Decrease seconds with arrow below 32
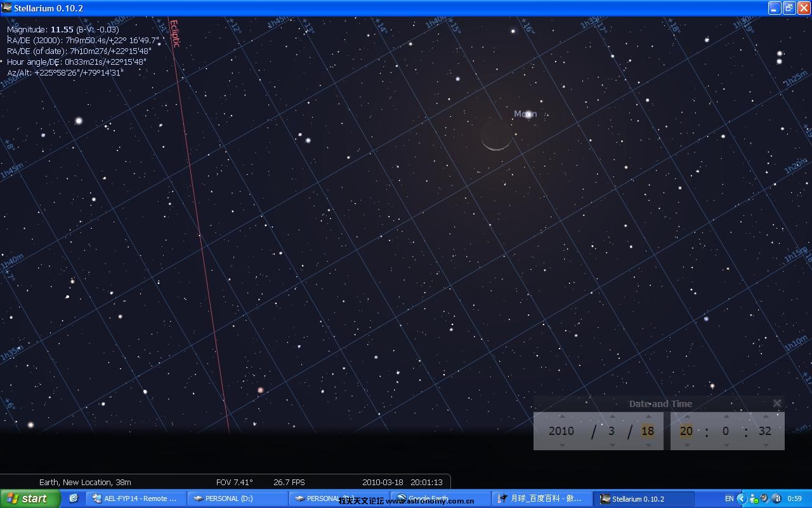Image resolution: width=812 pixels, height=508 pixels. [x=765, y=445]
